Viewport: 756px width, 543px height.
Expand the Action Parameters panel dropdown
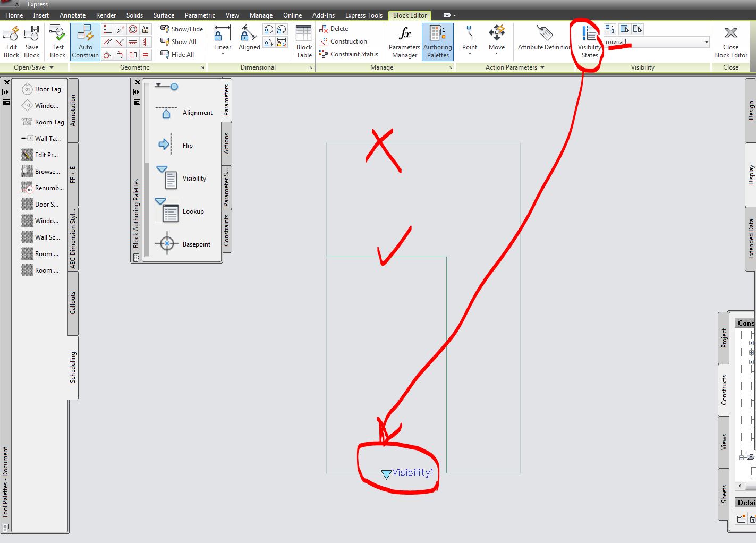(x=542, y=67)
